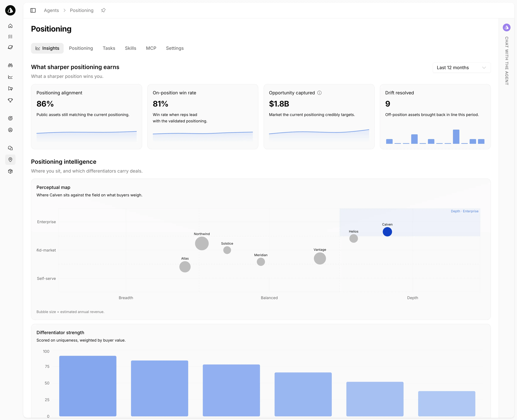The height and width of the screenshot is (420, 517).
Task: Click the Self-serve axis label
Action: pyautogui.click(x=46, y=278)
